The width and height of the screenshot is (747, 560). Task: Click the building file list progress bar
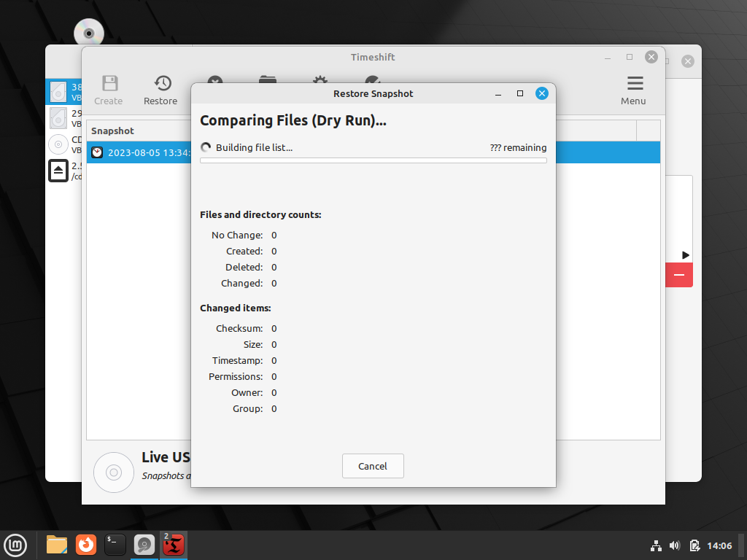coord(373,160)
